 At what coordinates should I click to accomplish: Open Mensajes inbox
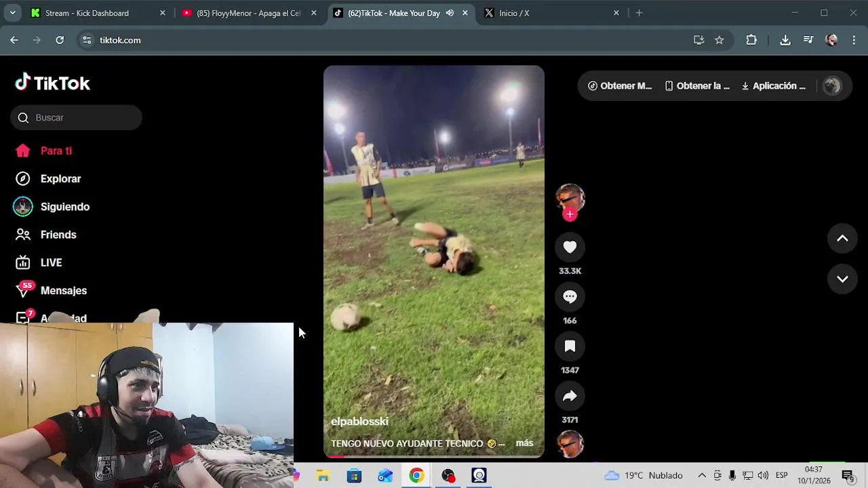pyautogui.click(x=63, y=290)
